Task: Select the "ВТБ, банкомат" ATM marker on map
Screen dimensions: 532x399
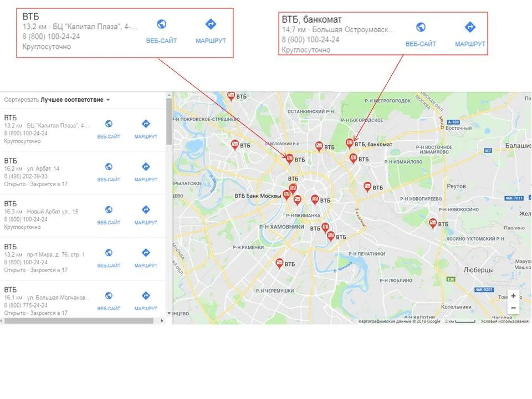Action: point(350,143)
